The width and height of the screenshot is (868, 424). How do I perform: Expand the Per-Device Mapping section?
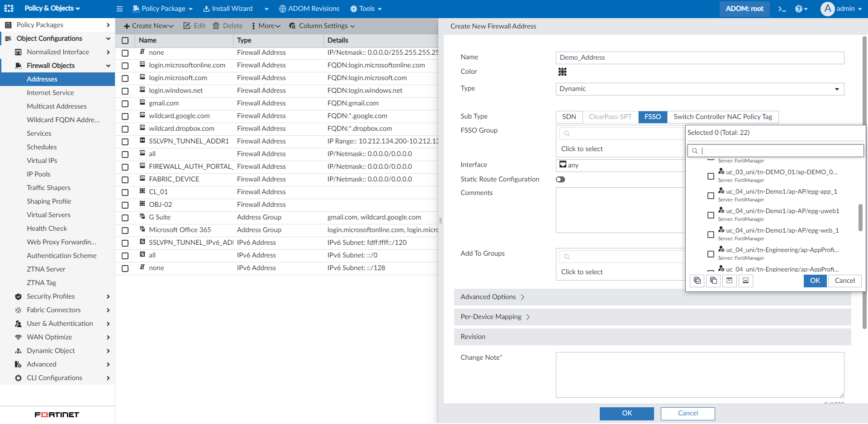(x=495, y=317)
